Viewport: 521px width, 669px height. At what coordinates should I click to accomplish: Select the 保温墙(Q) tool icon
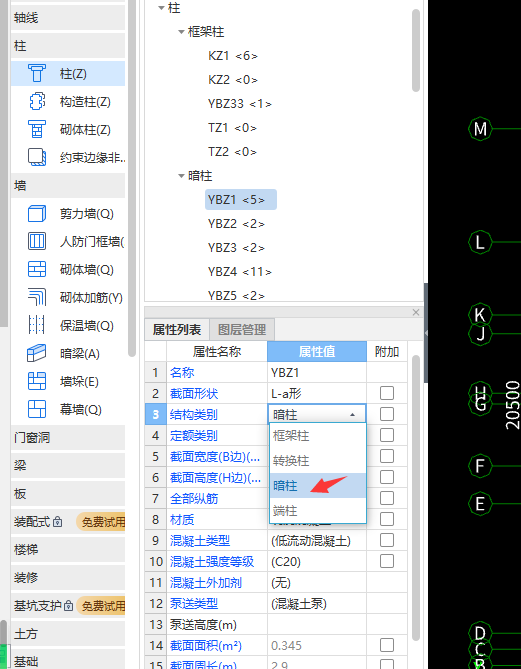37,326
